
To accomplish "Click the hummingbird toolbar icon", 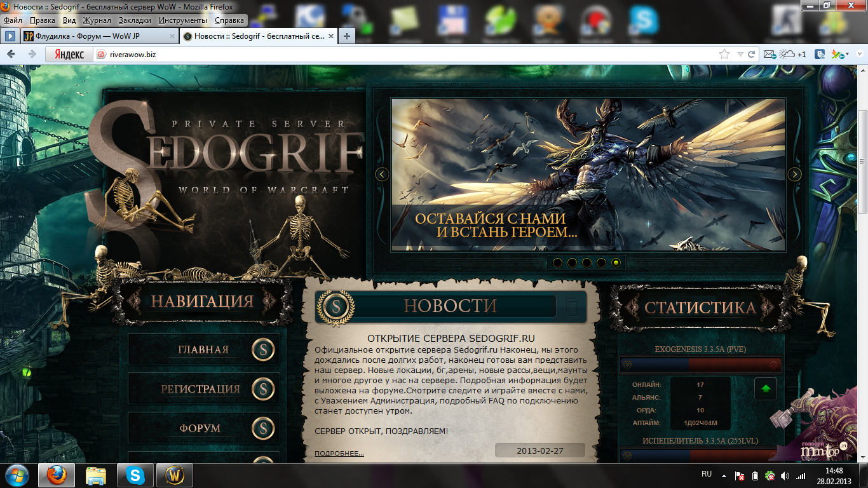I will (838, 55).
